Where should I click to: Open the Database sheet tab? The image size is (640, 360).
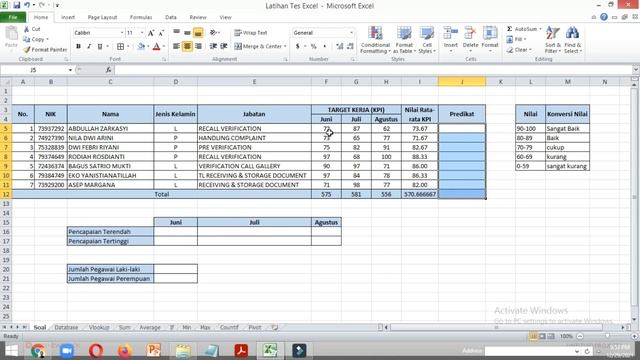(66, 327)
